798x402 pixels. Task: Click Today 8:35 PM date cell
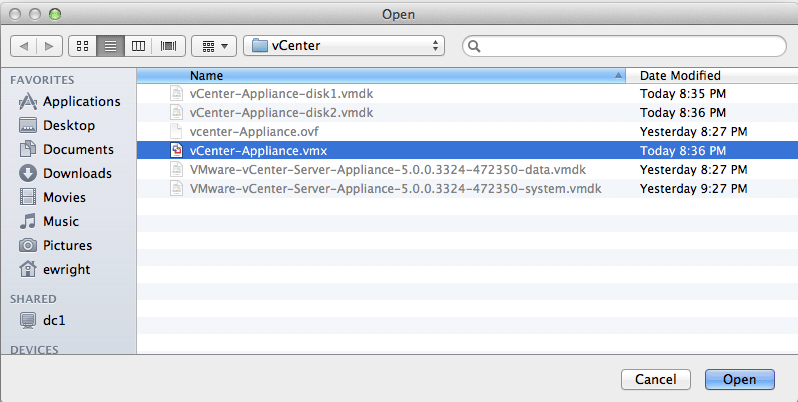pos(682,94)
